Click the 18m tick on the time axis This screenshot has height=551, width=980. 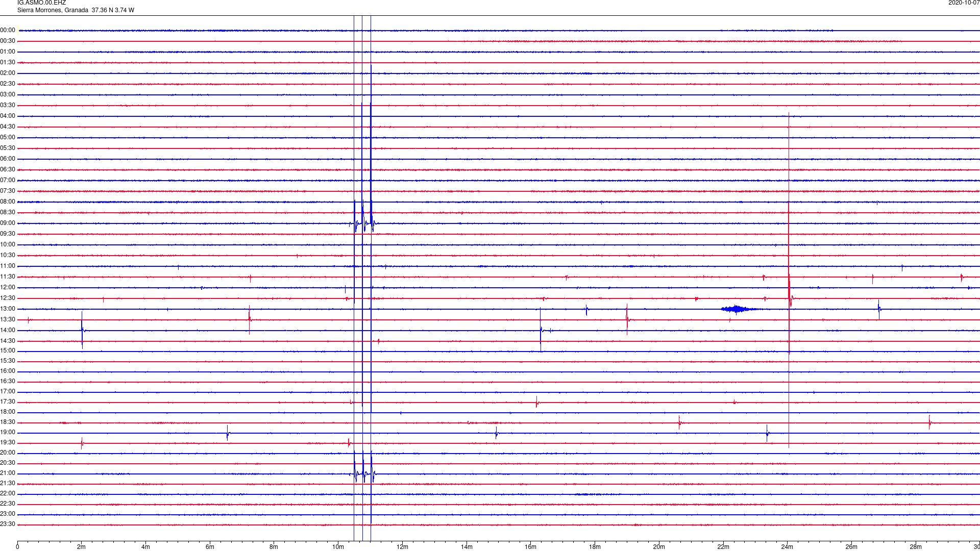pyautogui.click(x=595, y=547)
